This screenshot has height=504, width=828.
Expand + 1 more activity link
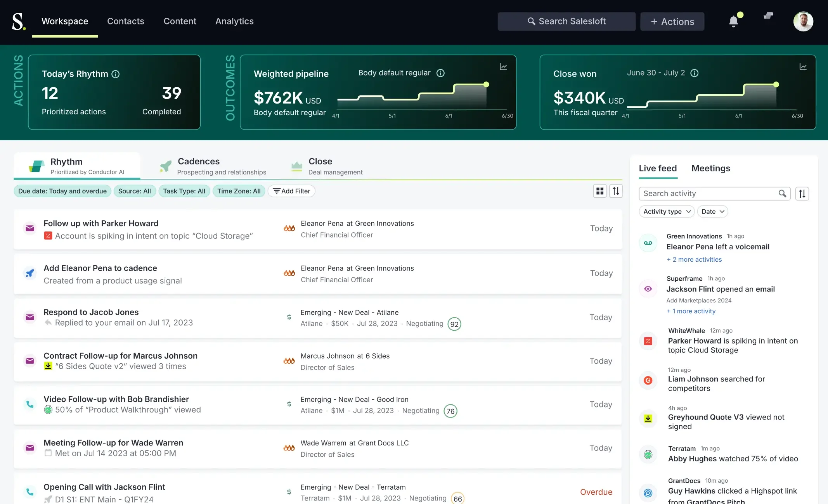click(x=691, y=311)
